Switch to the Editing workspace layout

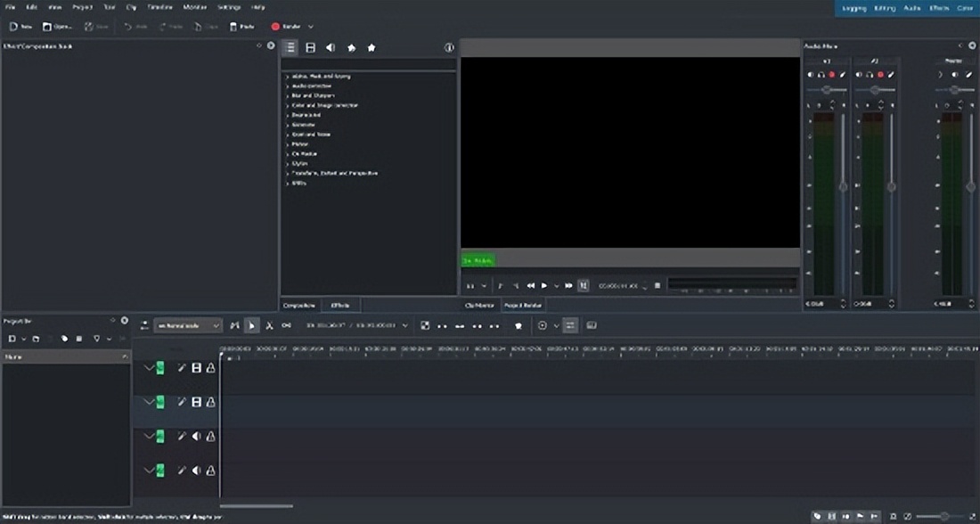[x=885, y=8]
